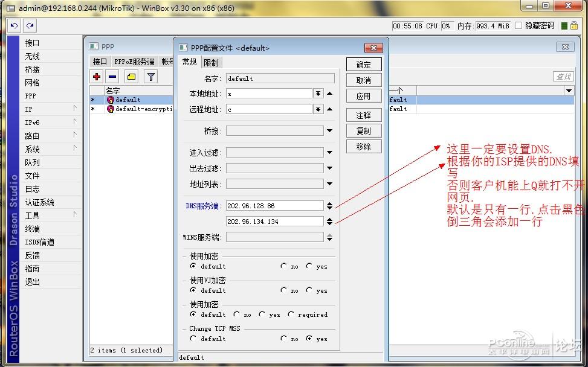Viewport: 588px width, 367px height.
Task: Click the yellow comment note icon
Action: [x=131, y=77]
